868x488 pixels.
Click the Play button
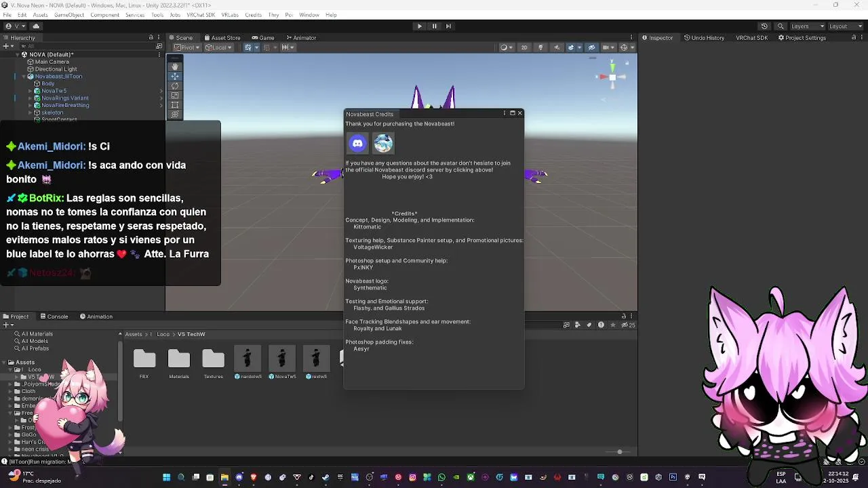pos(420,26)
